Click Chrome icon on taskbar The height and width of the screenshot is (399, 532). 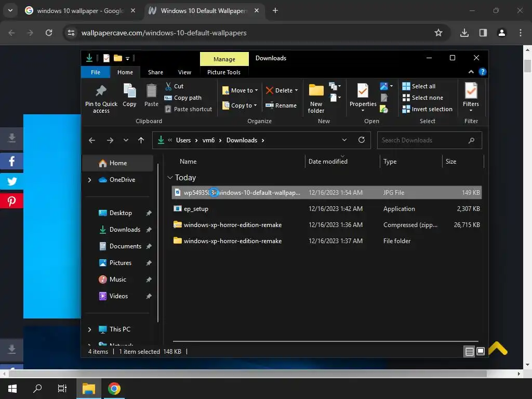click(x=114, y=389)
